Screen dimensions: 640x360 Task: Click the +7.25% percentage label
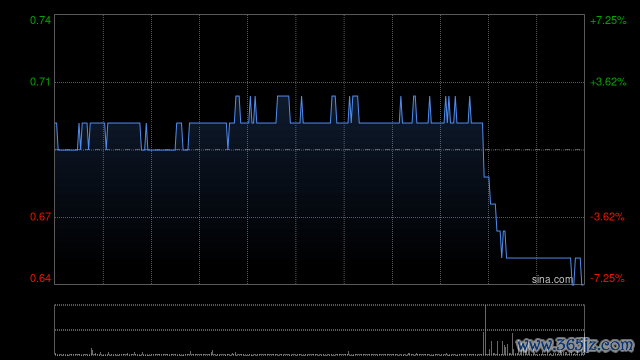(608, 20)
